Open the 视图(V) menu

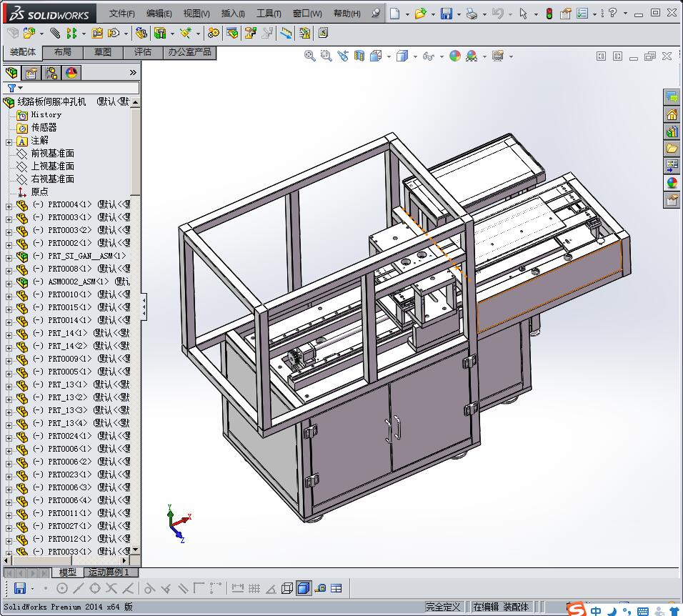(x=196, y=14)
